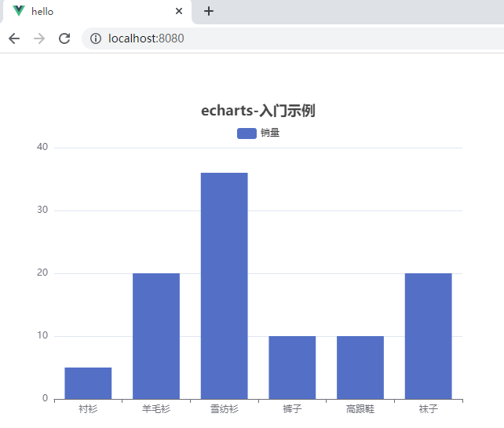
Task: Focus the localhost:8080 address bar
Action: pyautogui.click(x=293, y=38)
